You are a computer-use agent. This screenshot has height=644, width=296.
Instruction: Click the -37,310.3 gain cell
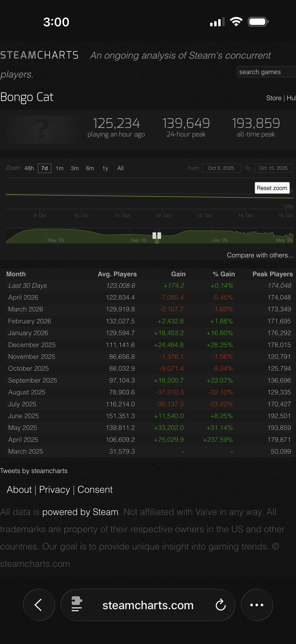click(x=170, y=392)
